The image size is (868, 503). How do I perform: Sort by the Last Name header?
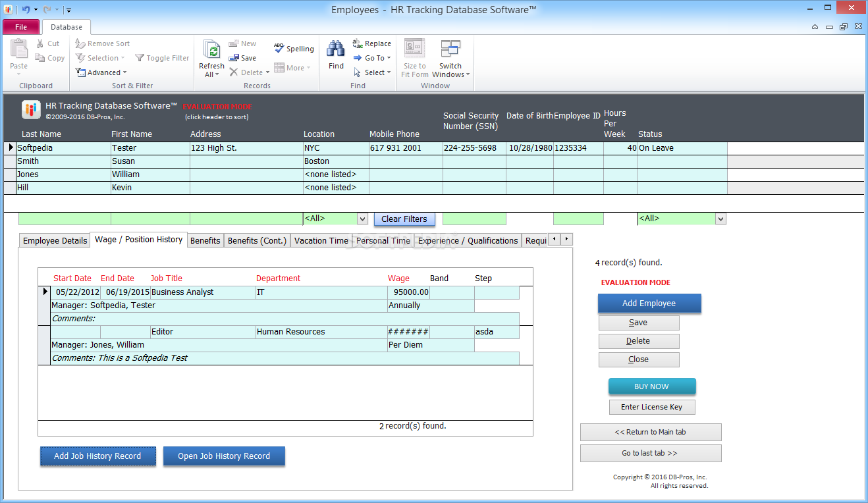41,134
